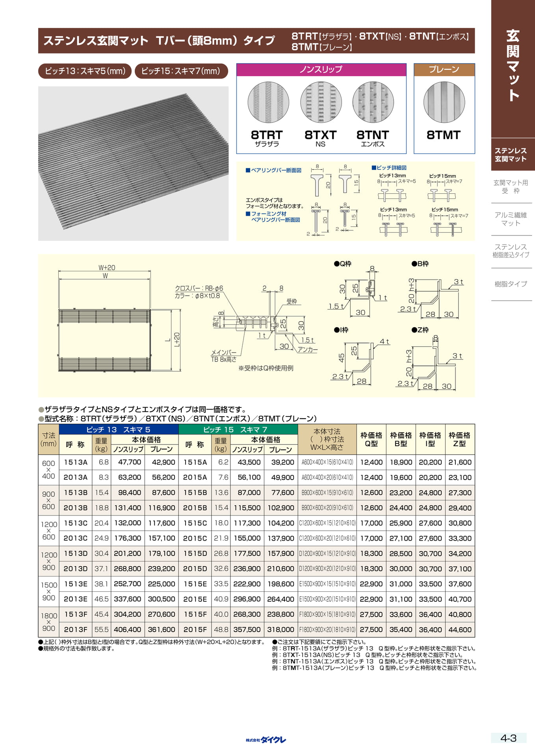This screenshot has height=756, width=535.
Task: Click model name 2015F in the table
Action: point(195,630)
